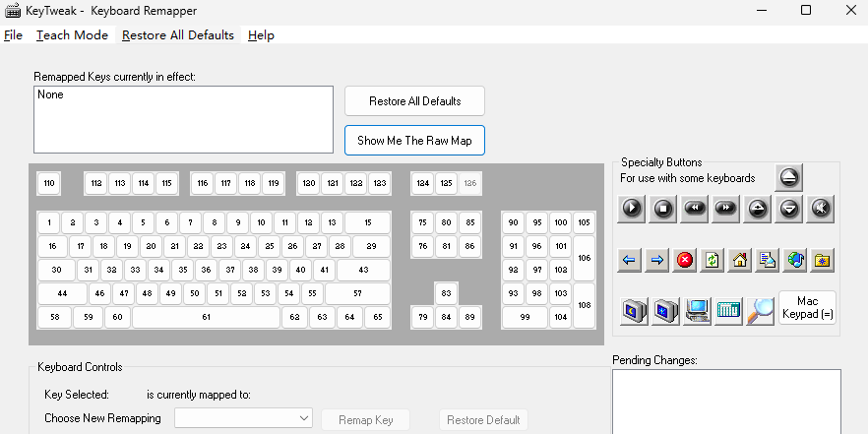Select the Stop media specialty button
This screenshot has width=868, height=434.
pos(663,209)
